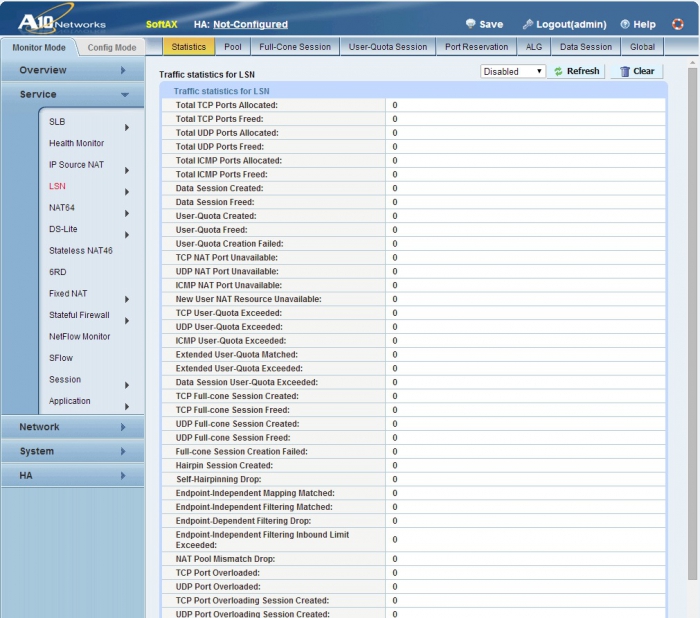Expand the System section

click(72, 451)
